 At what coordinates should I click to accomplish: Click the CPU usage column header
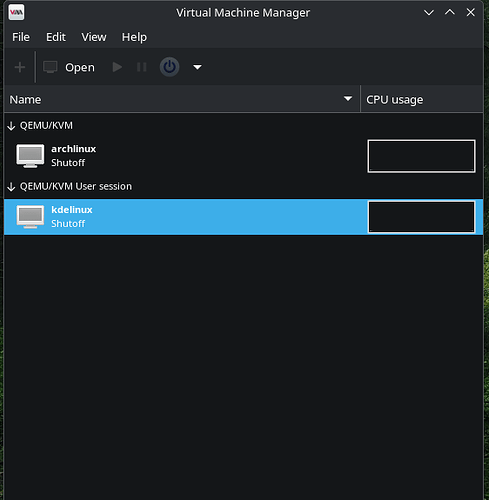[x=422, y=99]
